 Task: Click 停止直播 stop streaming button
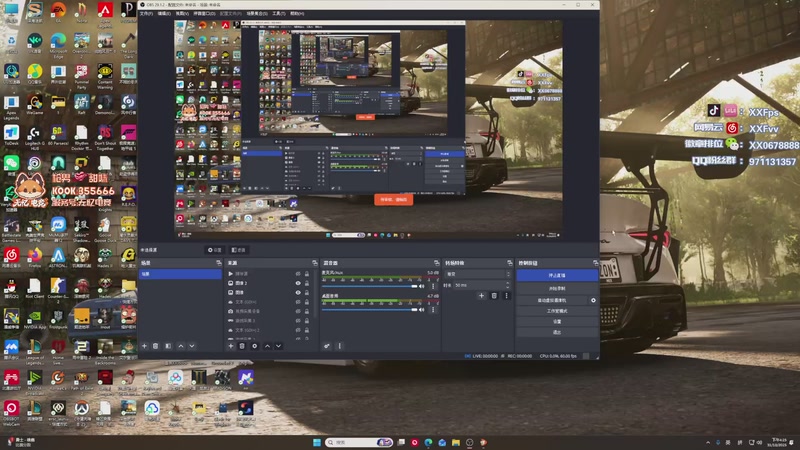pos(557,276)
